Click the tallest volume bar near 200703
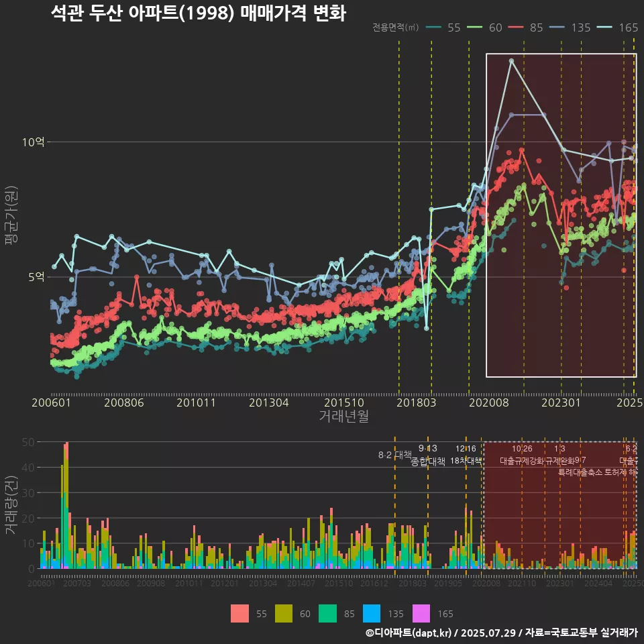This screenshot has height=644, width=644. click(x=67, y=505)
